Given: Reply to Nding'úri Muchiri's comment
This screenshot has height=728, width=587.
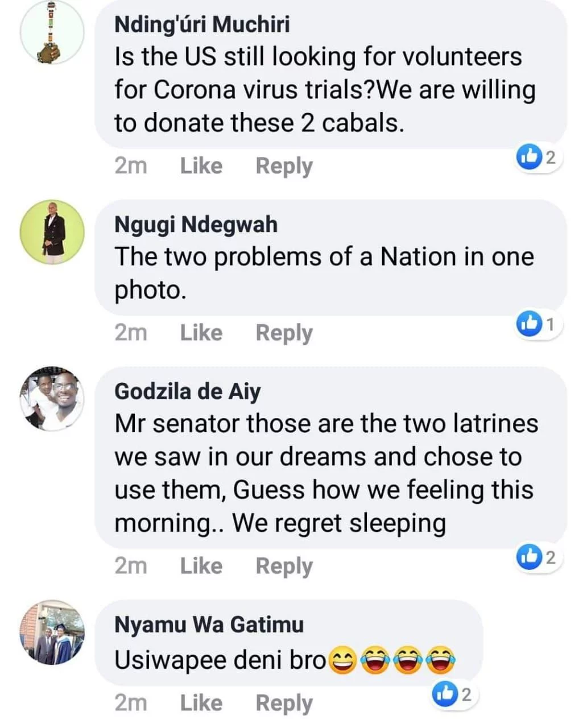Looking at the screenshot, I should click(x=284, y=166).
